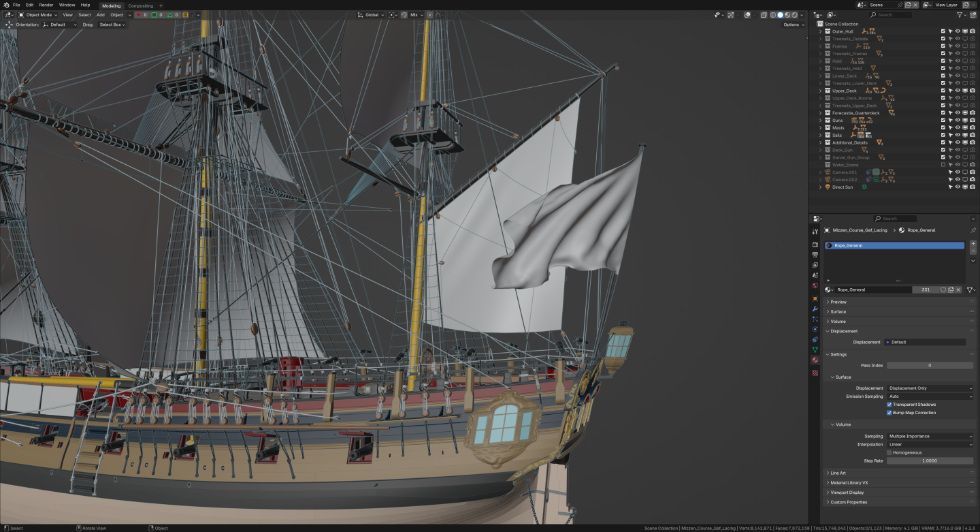This screenshot has height=532, width=980.
Task: Uncheck the Guns collection checkbox
Action: (943, 120)
